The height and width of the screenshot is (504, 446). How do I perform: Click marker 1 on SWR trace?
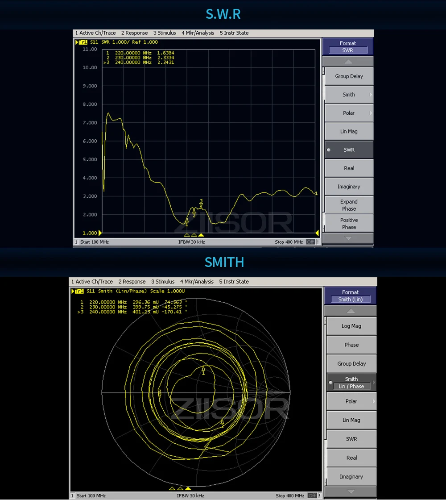[186, 221]
